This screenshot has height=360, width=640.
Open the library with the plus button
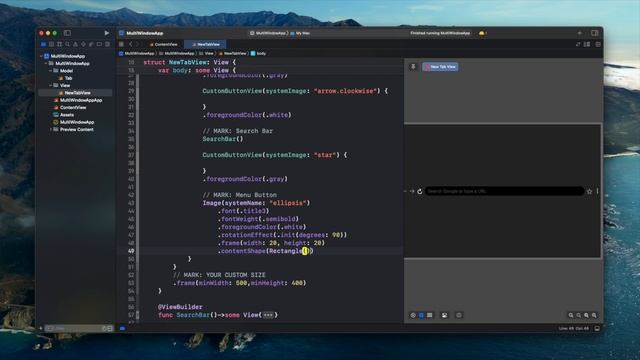coord(580,33)
